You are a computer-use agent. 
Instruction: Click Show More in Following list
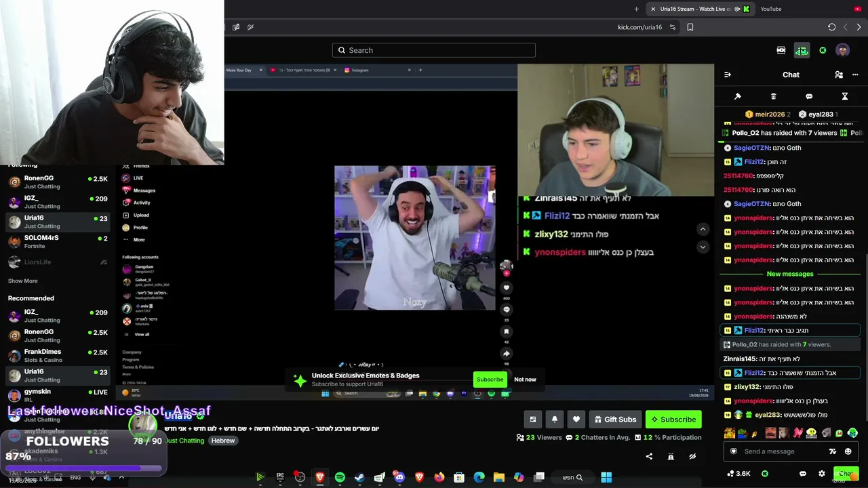coord(23,281)
